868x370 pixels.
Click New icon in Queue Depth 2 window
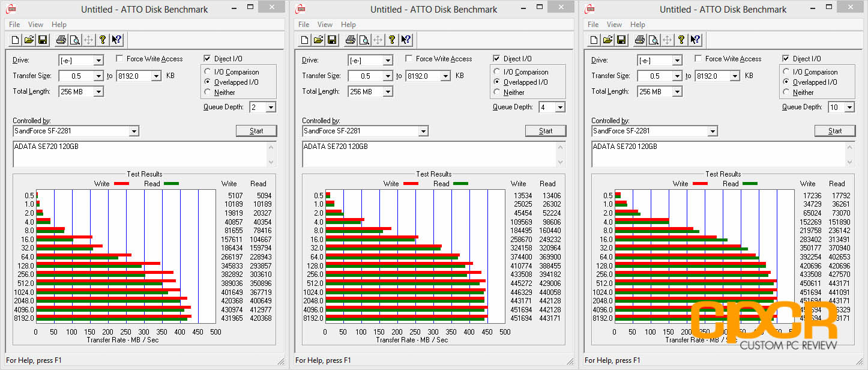15,40
